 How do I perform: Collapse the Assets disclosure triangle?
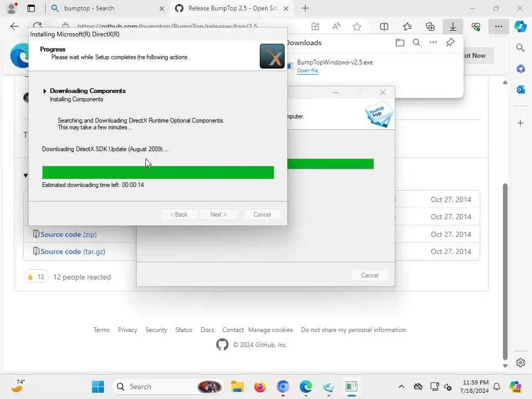point(26,176)
